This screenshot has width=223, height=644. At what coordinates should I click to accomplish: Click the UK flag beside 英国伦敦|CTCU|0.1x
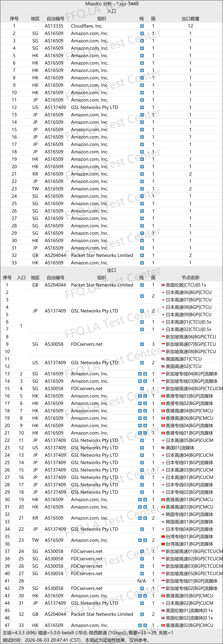[163, 285]
